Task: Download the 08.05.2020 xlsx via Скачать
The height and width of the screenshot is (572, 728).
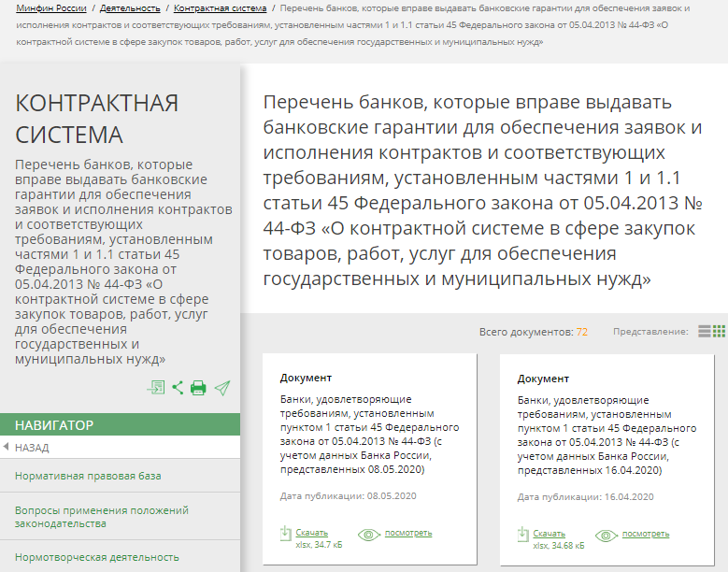Action: pos(311,533)
